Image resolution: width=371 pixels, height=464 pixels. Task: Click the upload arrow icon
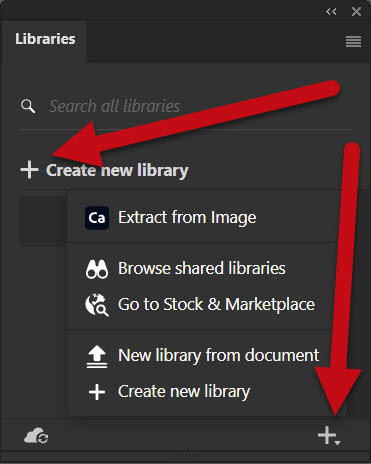point(97,357)
